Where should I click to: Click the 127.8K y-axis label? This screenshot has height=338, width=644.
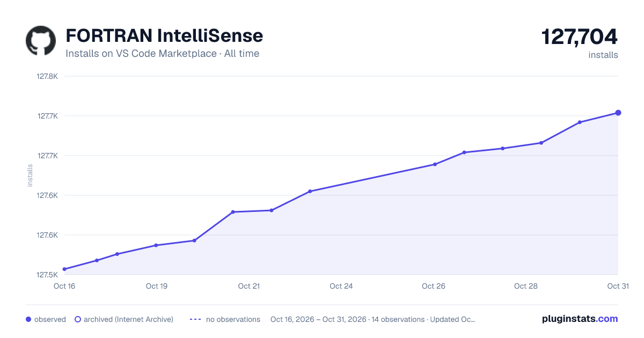(47, 76)
